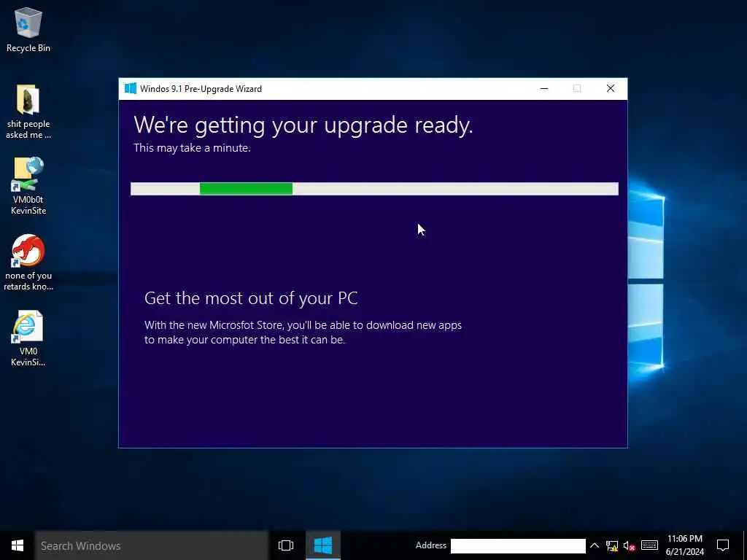Open the Action Center notifications icon
This screenshot has width=747, height=560.
723,545
